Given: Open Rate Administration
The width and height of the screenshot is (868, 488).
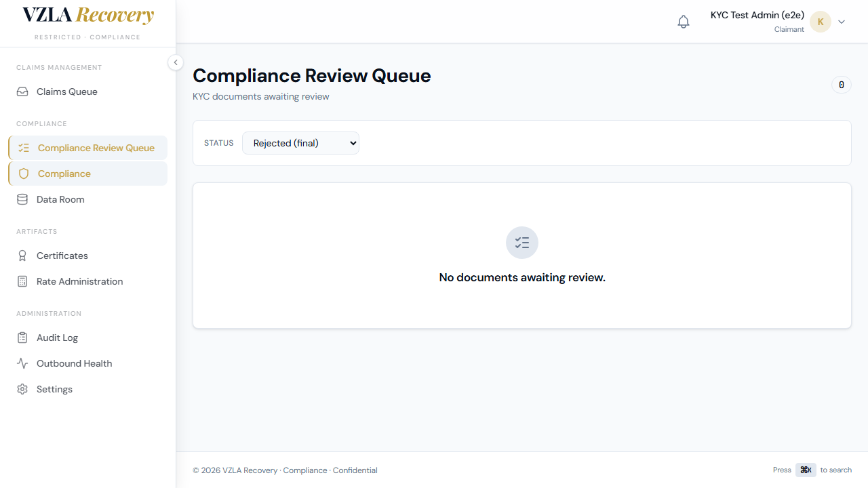Looking at the screenshot, I should pos(88,281).
